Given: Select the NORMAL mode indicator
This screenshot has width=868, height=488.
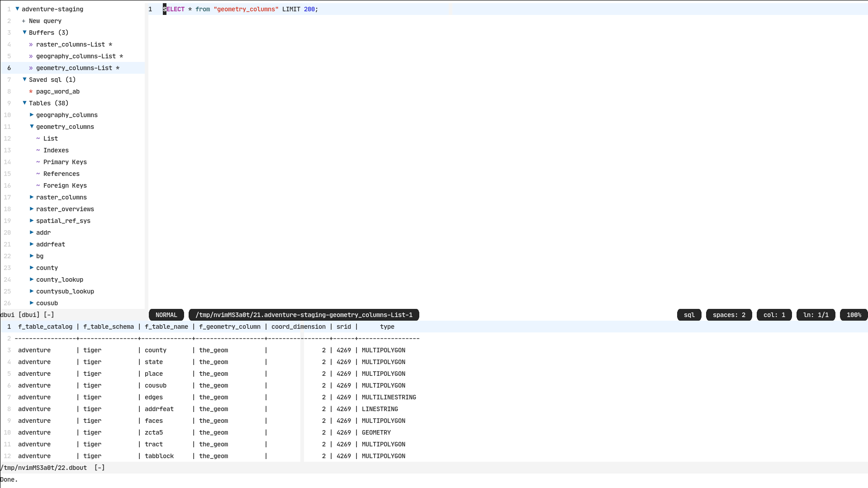Looking at the screenshot, I should (x=166, y=315).
